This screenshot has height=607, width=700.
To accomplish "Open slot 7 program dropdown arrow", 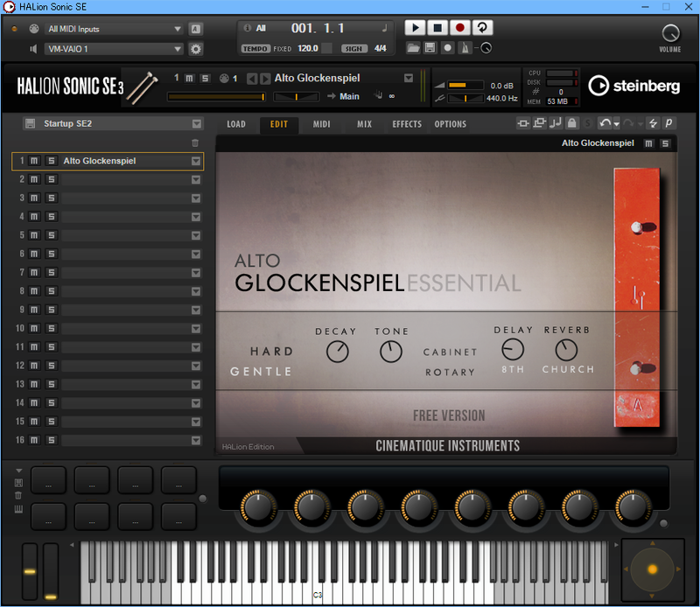I will [x=196, y=273].
